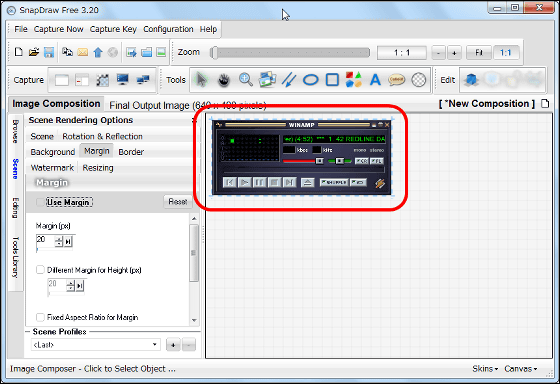Select the line arrow drawing tool

coord(289,80)
